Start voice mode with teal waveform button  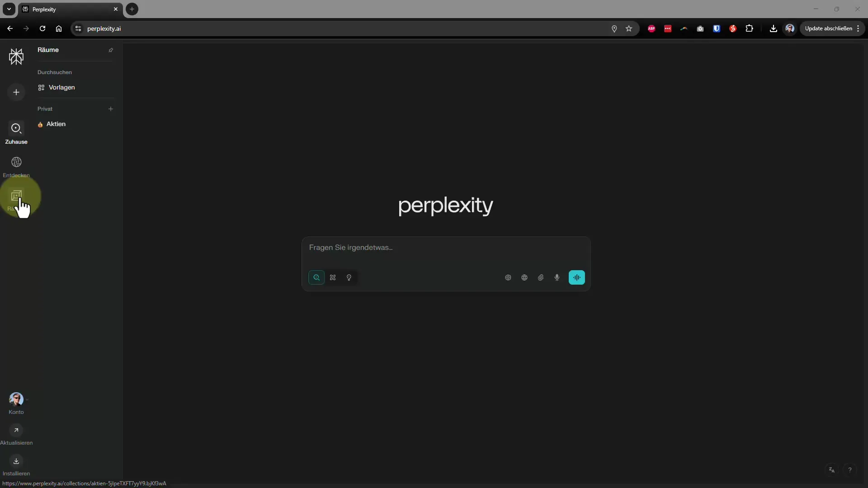click(577, 277)
